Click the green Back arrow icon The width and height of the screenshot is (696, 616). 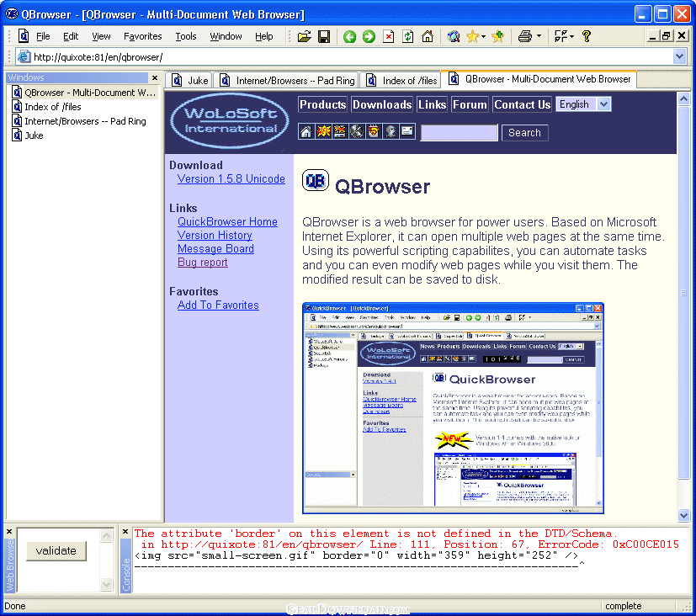point(348,36)
